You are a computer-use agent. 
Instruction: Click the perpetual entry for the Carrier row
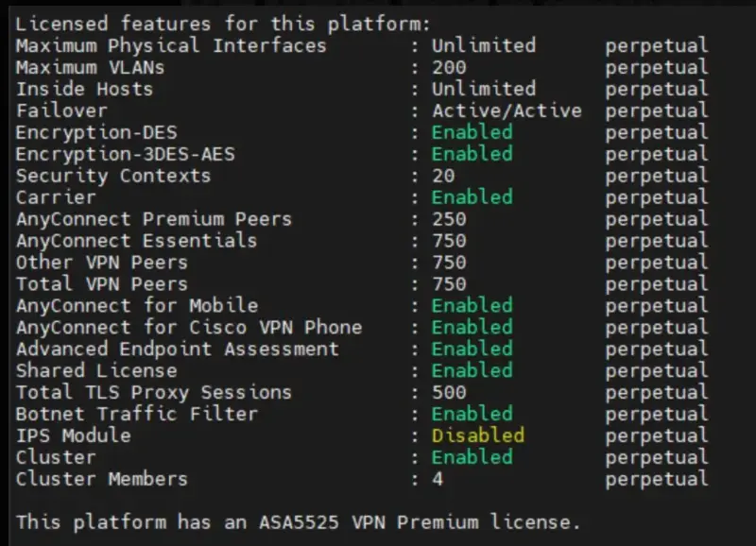pos(656,197)
